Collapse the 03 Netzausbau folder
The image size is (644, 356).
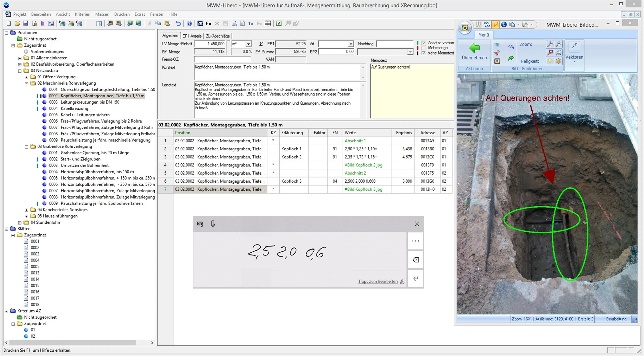point(20,71)
